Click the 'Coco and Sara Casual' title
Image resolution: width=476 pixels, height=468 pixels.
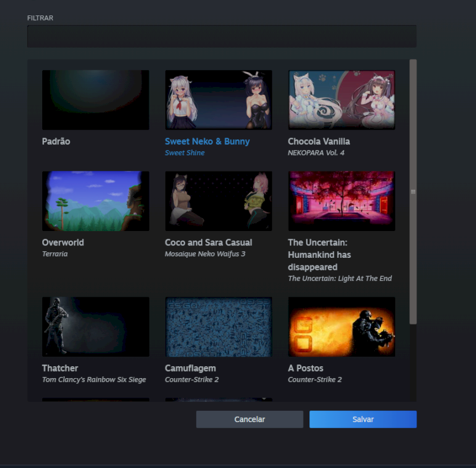point(208,243)
